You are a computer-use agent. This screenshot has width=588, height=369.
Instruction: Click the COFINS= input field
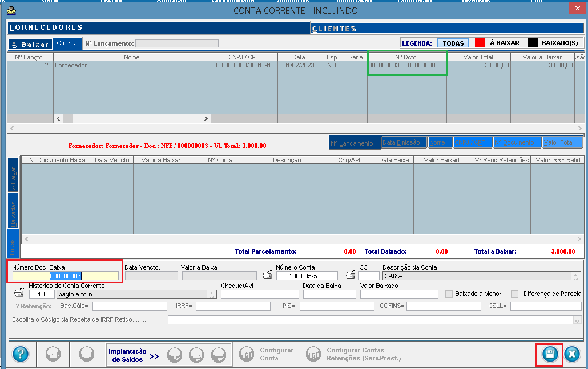coord(444,306)
